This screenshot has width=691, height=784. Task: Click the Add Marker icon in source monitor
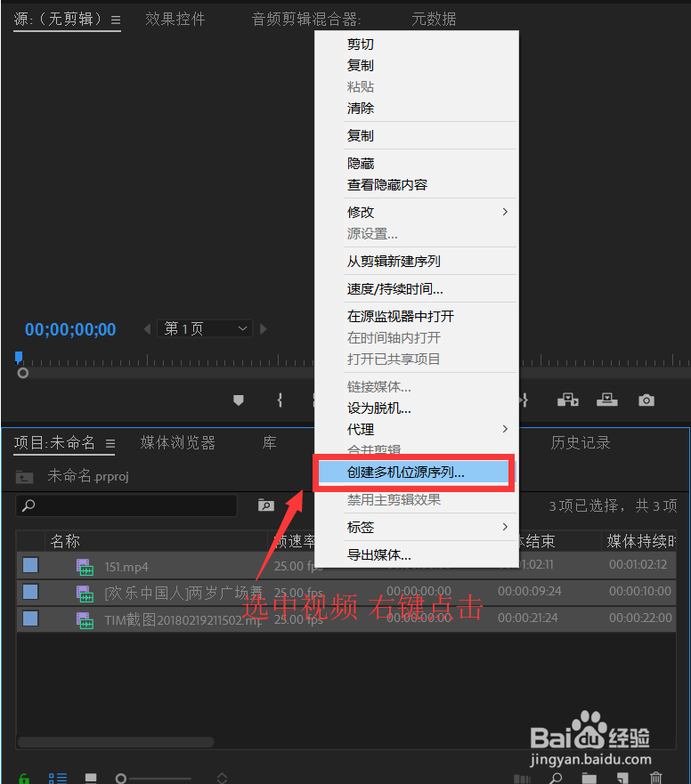pos(238,400)
